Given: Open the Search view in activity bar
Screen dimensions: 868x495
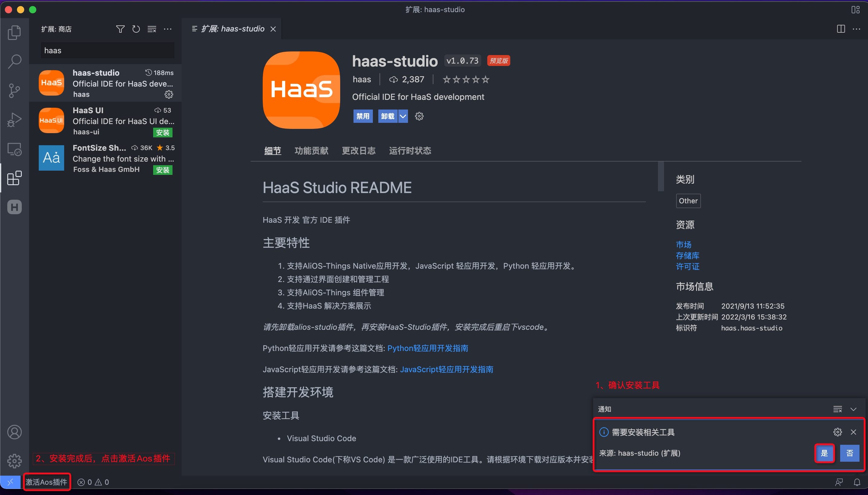Looking at the screenshot, I should click(14, 61).
